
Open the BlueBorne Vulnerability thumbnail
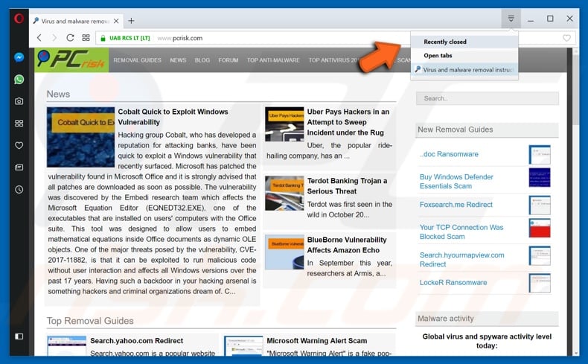tap(284, 252)
